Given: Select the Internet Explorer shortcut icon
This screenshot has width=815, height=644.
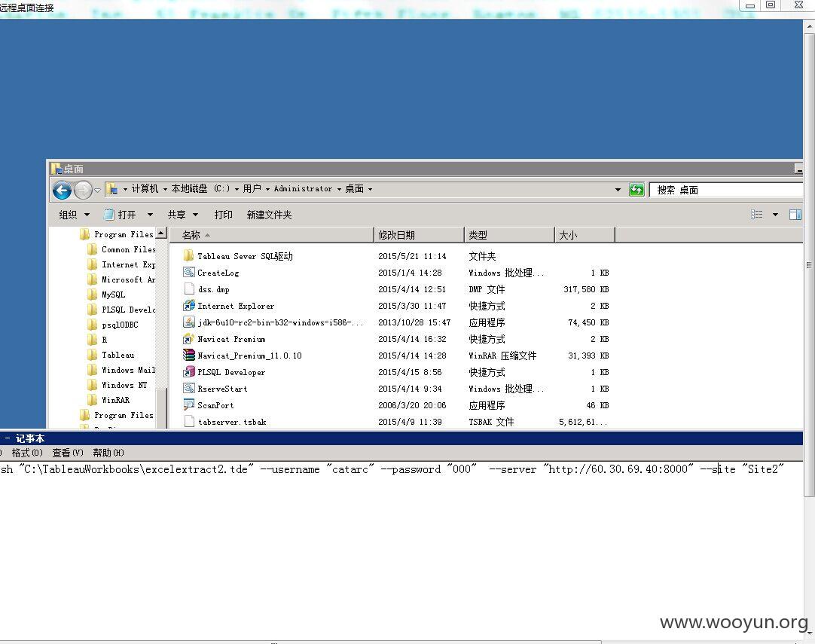Looking at the screenshot, I should [x=188, y=306].
